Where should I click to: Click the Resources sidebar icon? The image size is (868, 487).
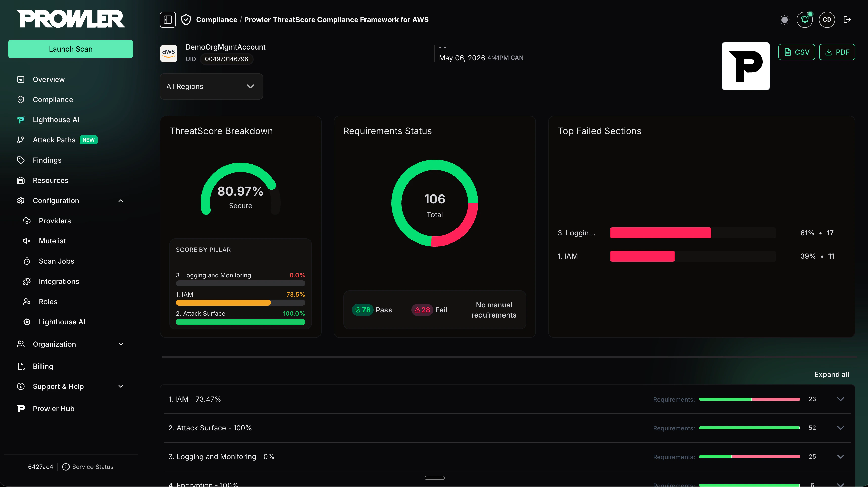[21, 180]
